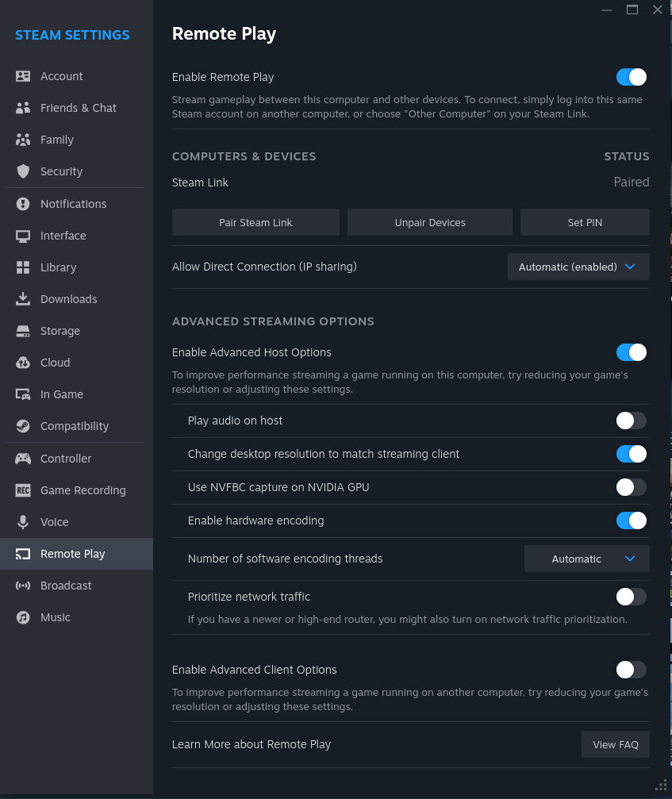Select Broadcast in the sidebar
672x799 pixels.
point(76,586)
